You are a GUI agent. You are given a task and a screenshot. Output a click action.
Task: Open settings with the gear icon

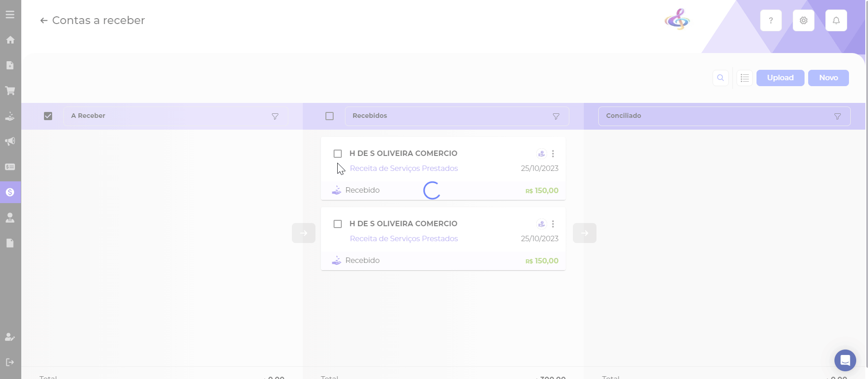coord(803,20)
